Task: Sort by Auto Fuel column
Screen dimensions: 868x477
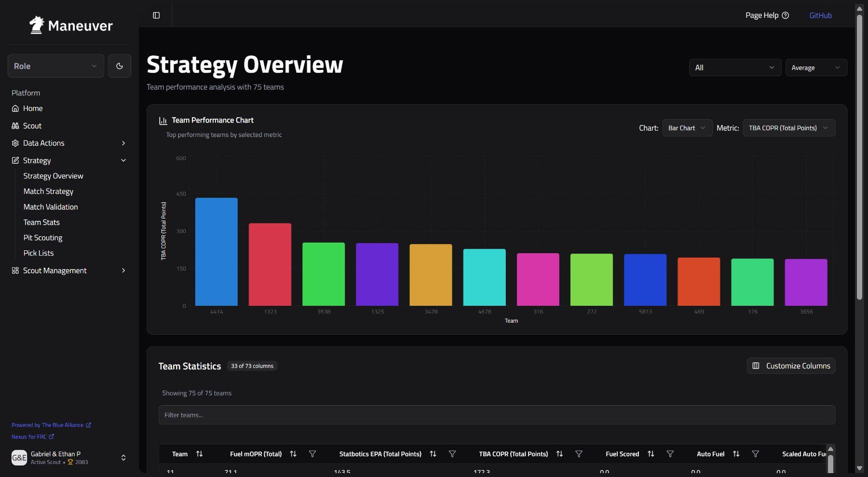Action: pyautogui.click(x=736, y=454)
